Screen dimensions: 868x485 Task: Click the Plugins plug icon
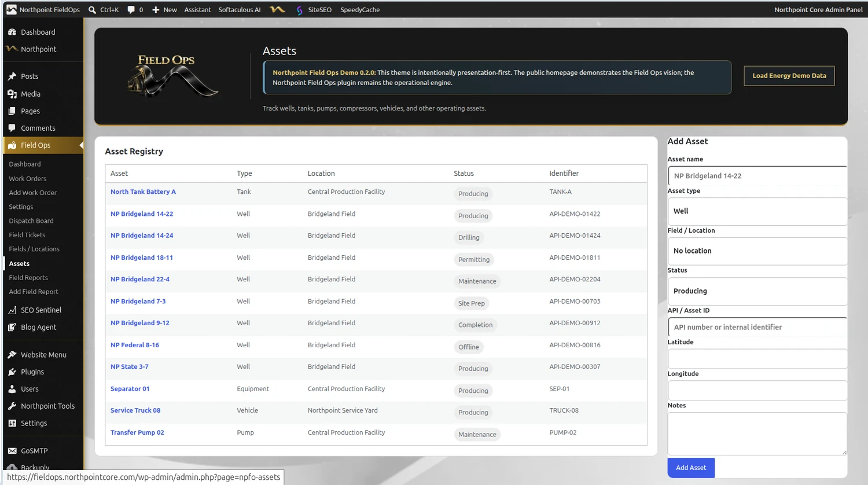coord(12,372)
